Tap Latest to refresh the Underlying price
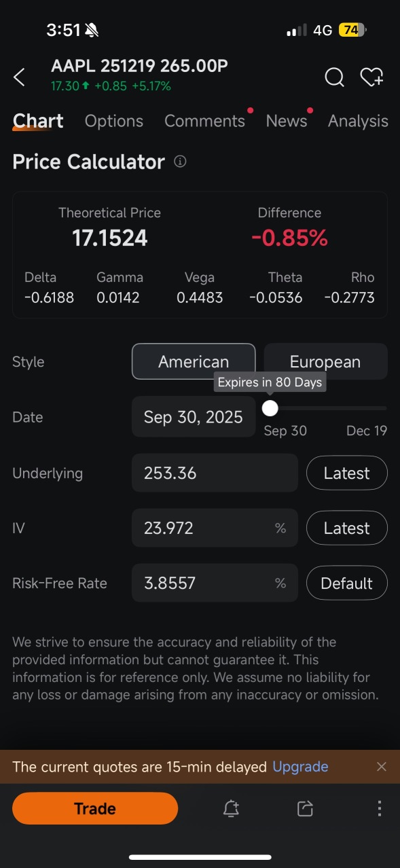This screenshot has height=868, width=400. (x=346, y=473)
